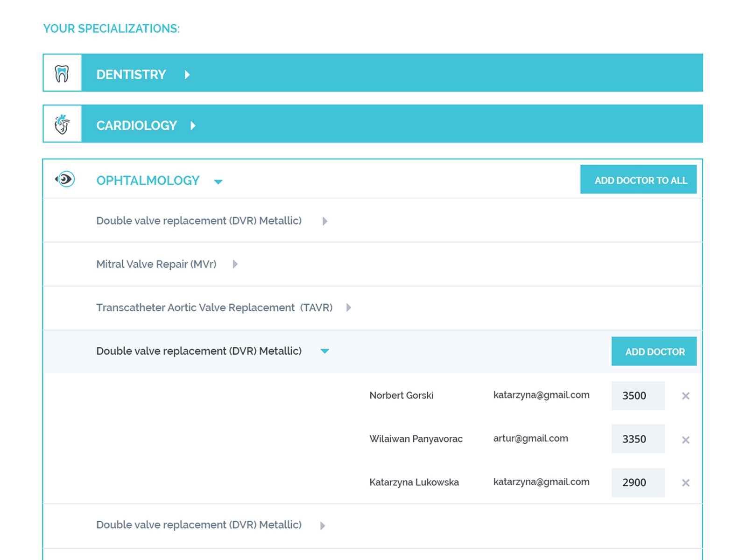Click the Cardiology heart icon
The height and width of the screenshot is (560, 747).
(x=62, y=125)
